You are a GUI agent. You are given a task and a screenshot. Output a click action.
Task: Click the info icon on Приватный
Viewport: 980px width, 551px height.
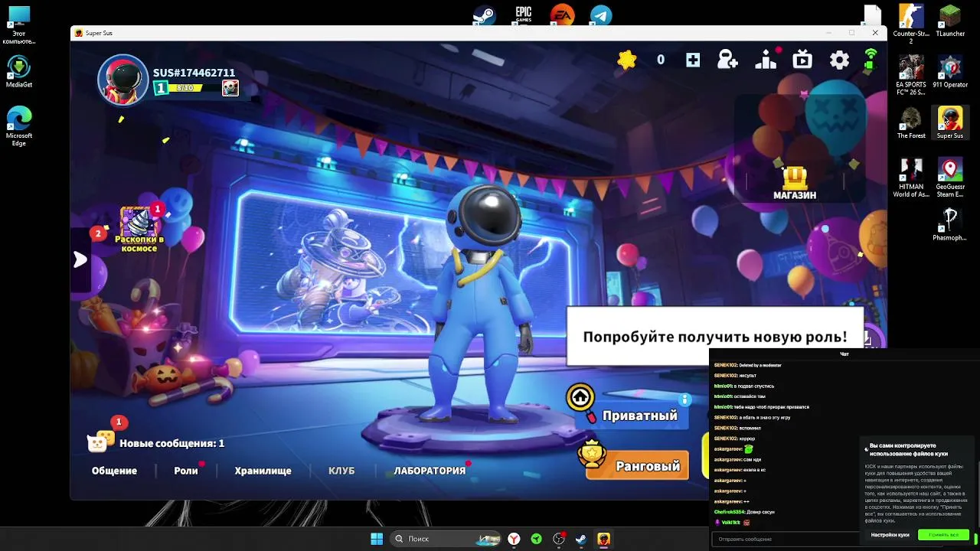pos(685,399)
